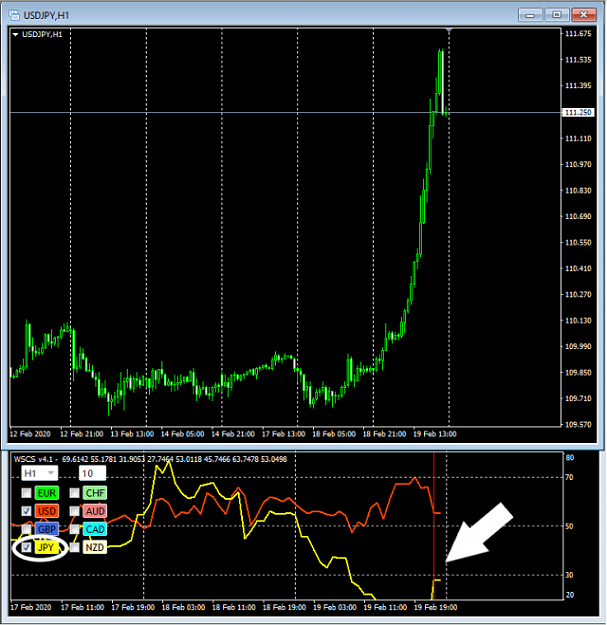Click the yellow JPY color label
Viewport: 607px width, 625px height.
(47, 547)
